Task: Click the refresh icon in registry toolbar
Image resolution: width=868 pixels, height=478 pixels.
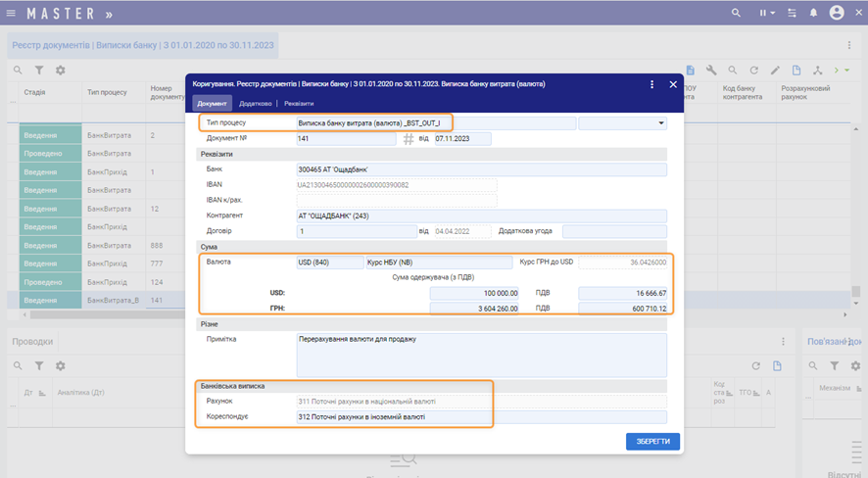Action: [x=754, y=71]
